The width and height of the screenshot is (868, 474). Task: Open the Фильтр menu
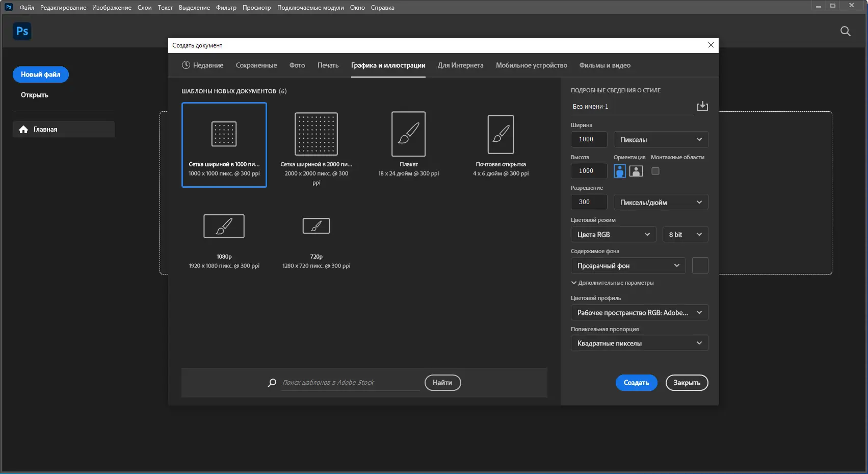226,8
